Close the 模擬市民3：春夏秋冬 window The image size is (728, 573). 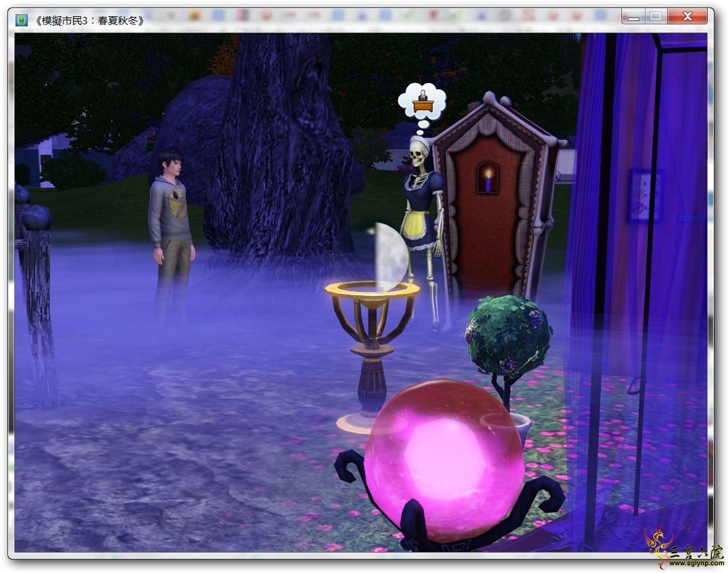coord(688,17)
